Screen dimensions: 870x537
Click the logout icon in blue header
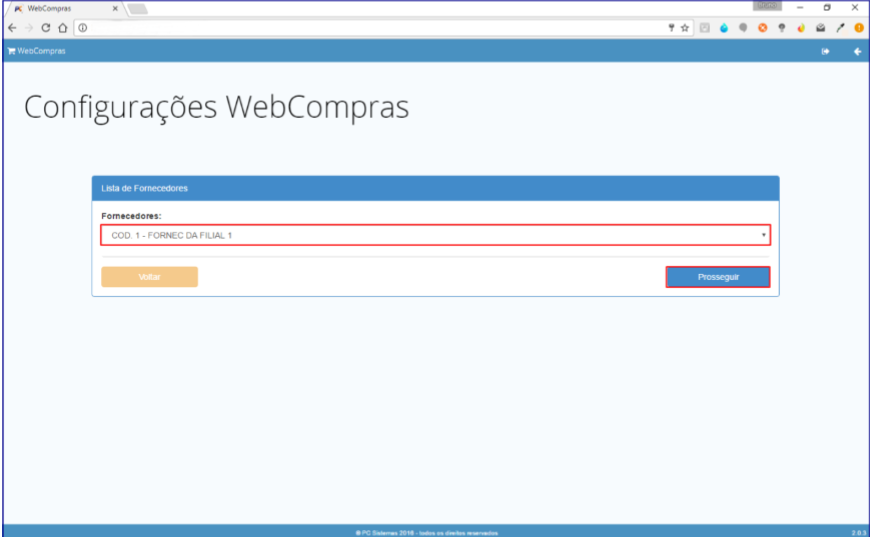pyautogui.click(x=825, y=52)
